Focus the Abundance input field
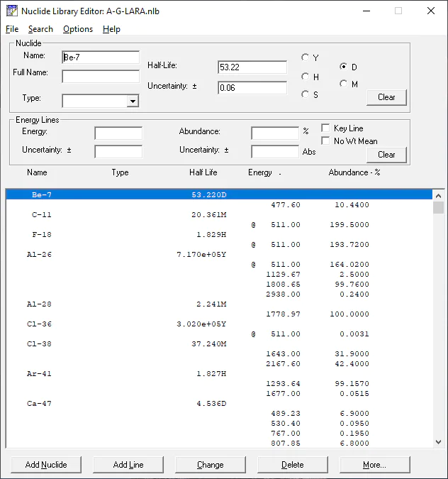 click(x=275, y=133)
